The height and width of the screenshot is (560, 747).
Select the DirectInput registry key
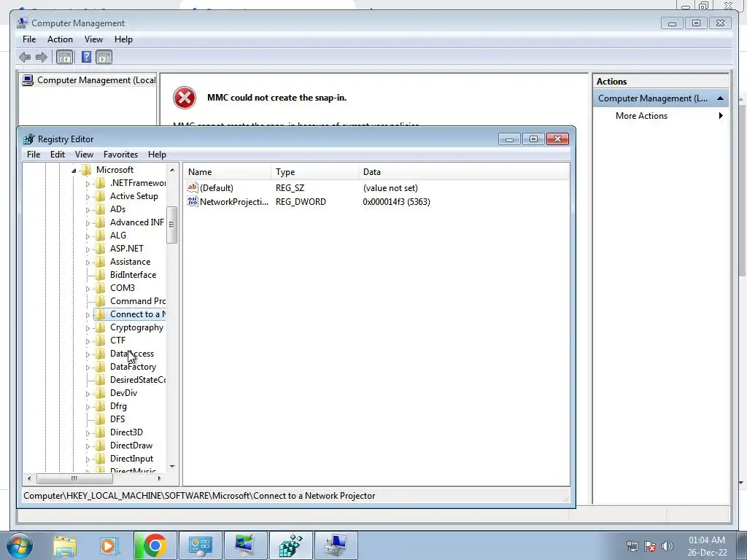tap(131, 459)
